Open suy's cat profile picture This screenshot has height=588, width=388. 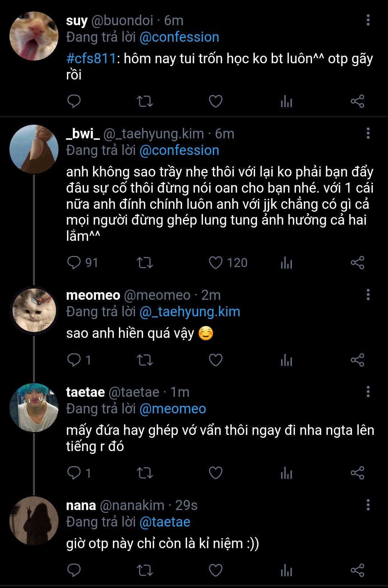pos(34,36)
